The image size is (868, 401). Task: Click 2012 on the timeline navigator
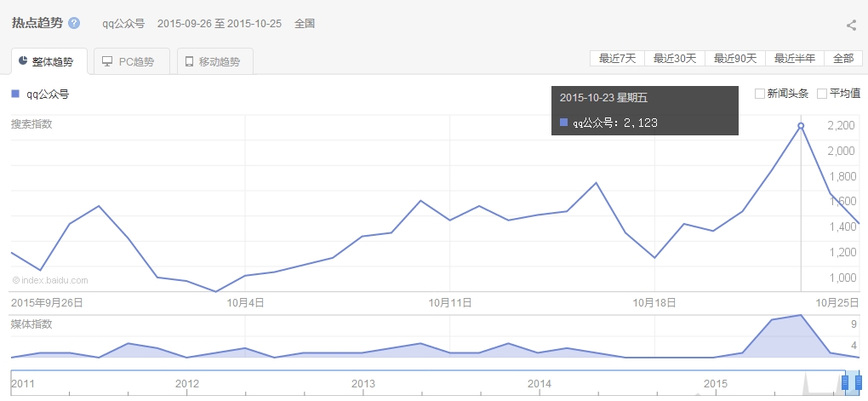[x=186, y=383]
